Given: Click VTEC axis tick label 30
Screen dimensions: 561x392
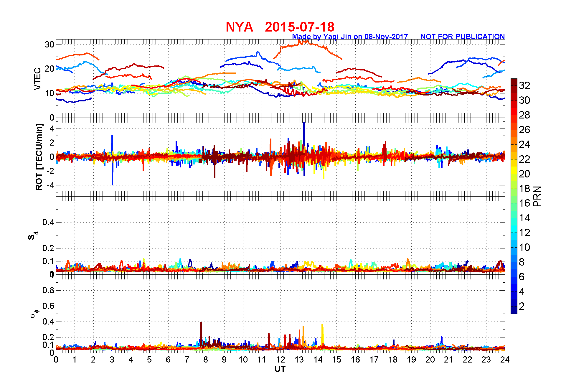Looking at the screenshot, I should pos(49,45).
